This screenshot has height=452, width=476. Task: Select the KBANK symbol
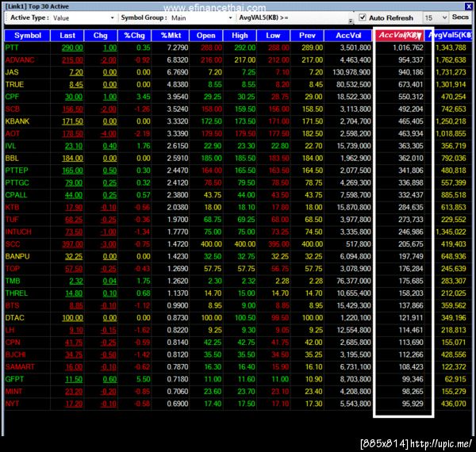17,121
